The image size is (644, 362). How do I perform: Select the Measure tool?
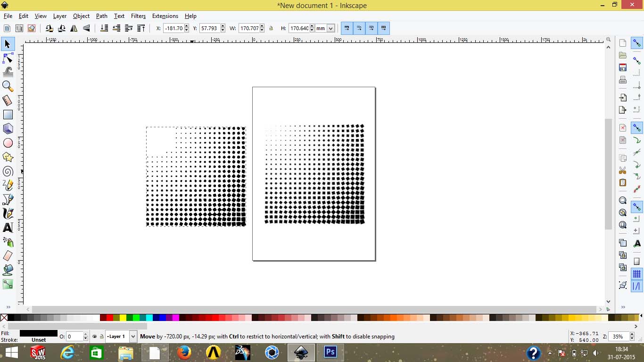8,100
